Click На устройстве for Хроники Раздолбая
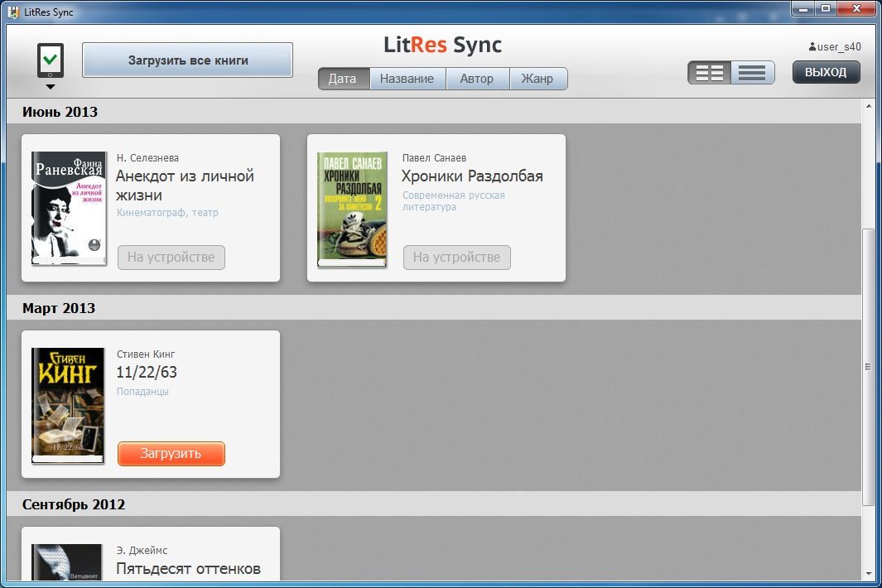The height and width of the screenshot is (588, 882). [457, 257]
